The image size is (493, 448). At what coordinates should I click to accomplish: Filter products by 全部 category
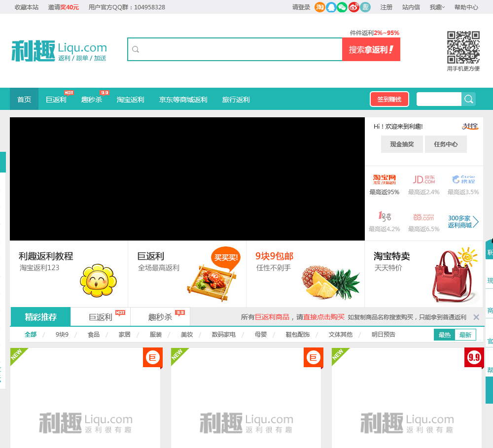(31, 335)
